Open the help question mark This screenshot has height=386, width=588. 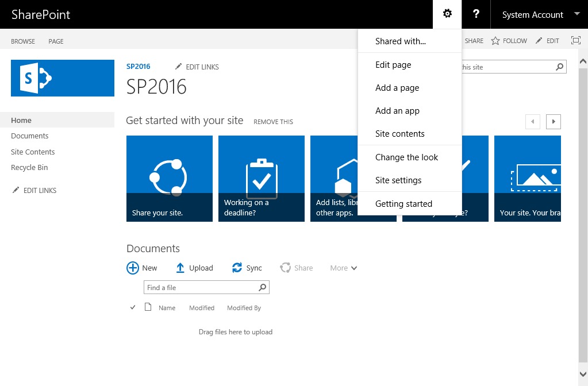tap(476, 14)
